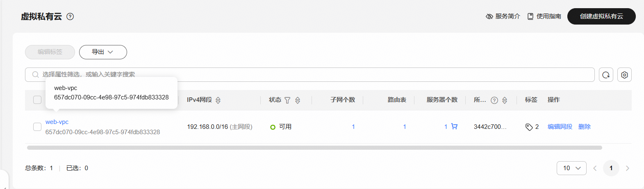The height and width of the screenshot is (189, 644).
Task: Open table settings gear icon
Action: click(624, 75)
